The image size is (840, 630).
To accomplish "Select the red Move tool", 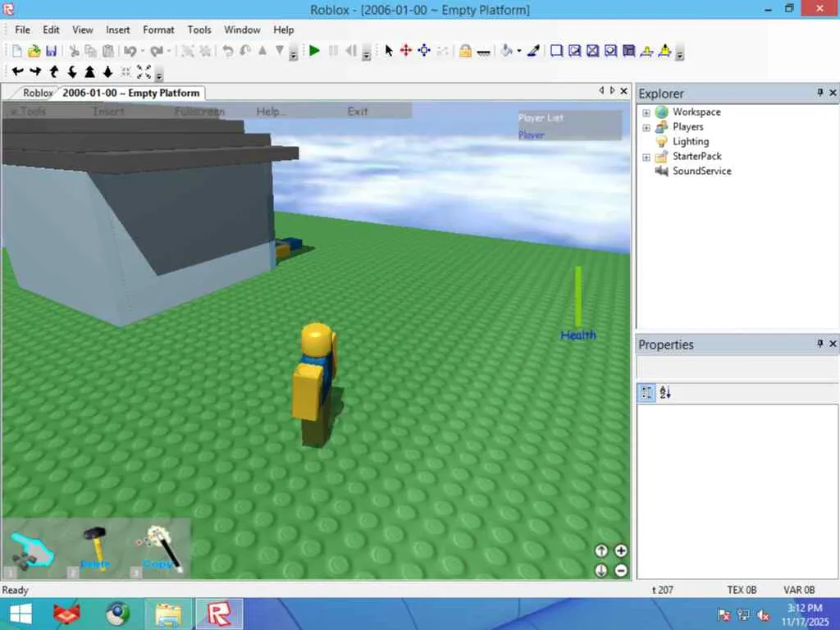I will [x=406, y=51].
